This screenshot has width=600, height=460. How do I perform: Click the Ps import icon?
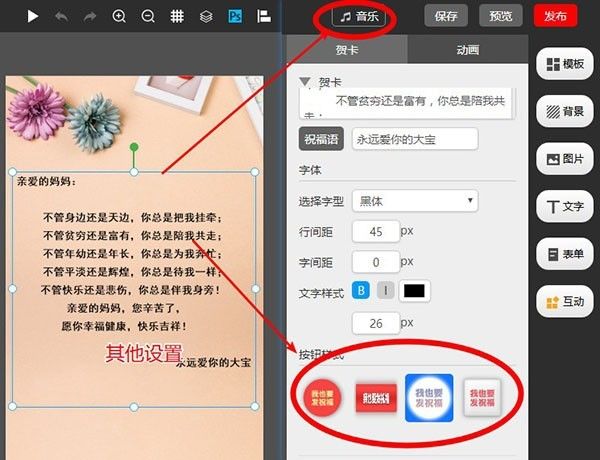[235, 16]
